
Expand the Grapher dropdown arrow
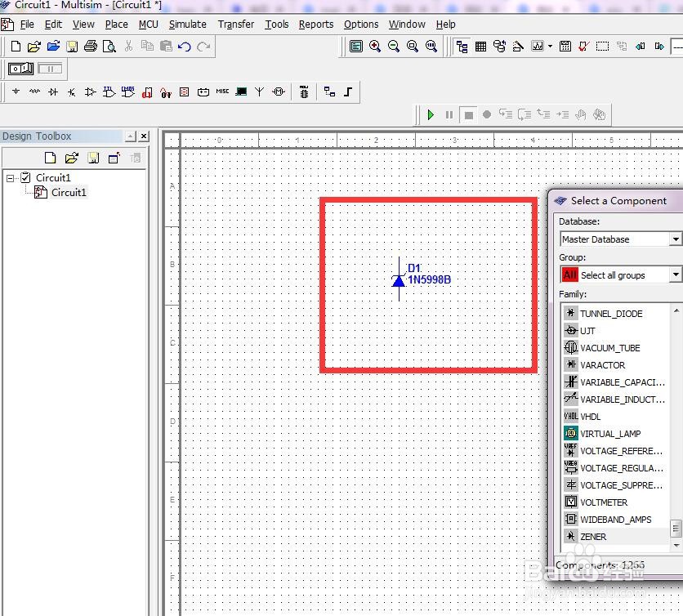point(550,47)
